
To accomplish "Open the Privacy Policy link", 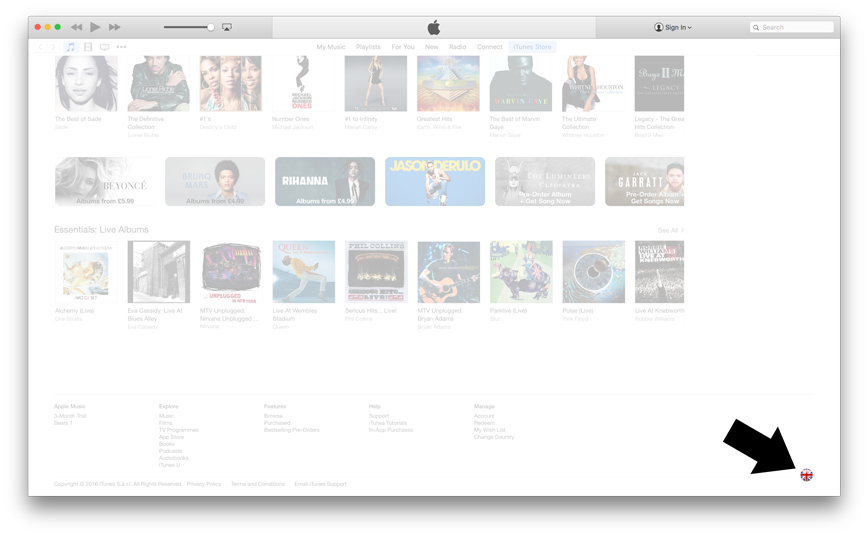I will [x=204, y=484].
